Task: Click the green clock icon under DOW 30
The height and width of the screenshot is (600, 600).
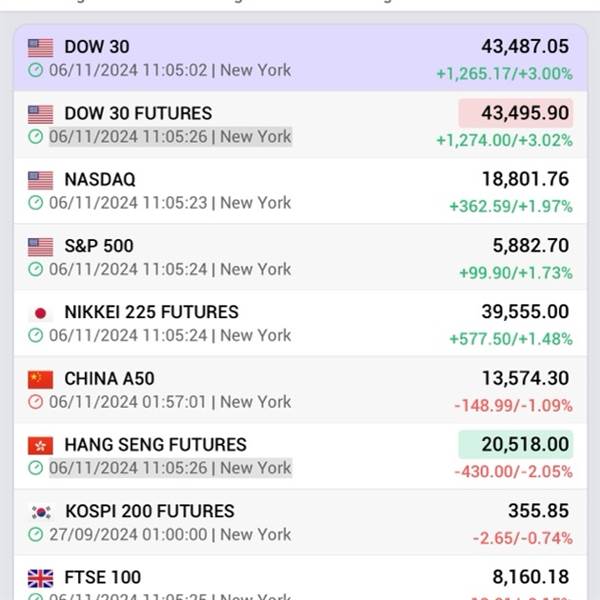Action: click(36, 70)
